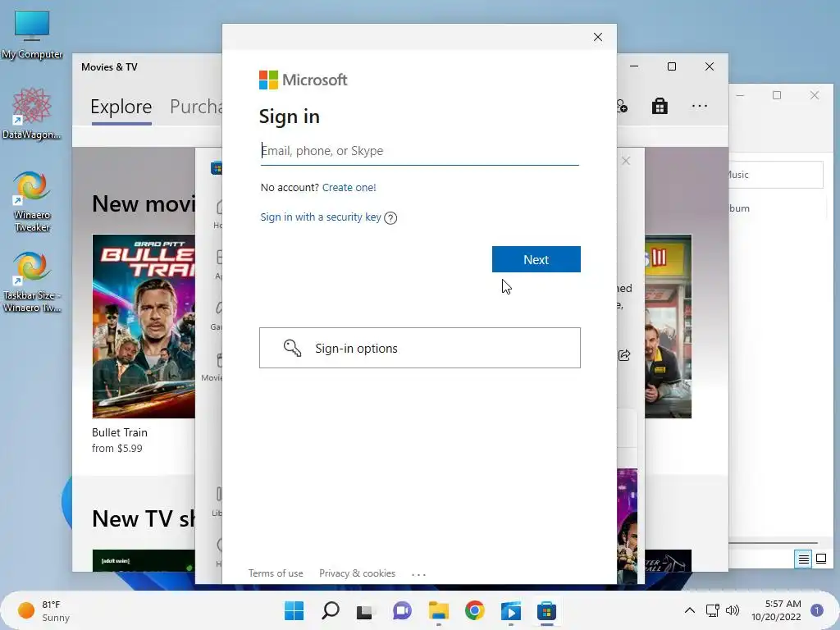Open My Computer desktop icon
This screenshot has height=630, width=840.
point(32,34)
